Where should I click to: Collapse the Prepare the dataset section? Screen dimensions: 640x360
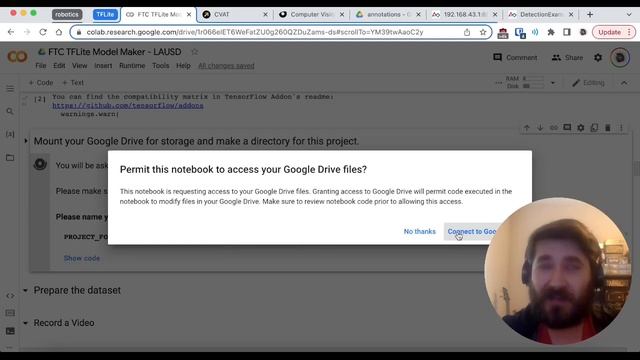(25, 291)
